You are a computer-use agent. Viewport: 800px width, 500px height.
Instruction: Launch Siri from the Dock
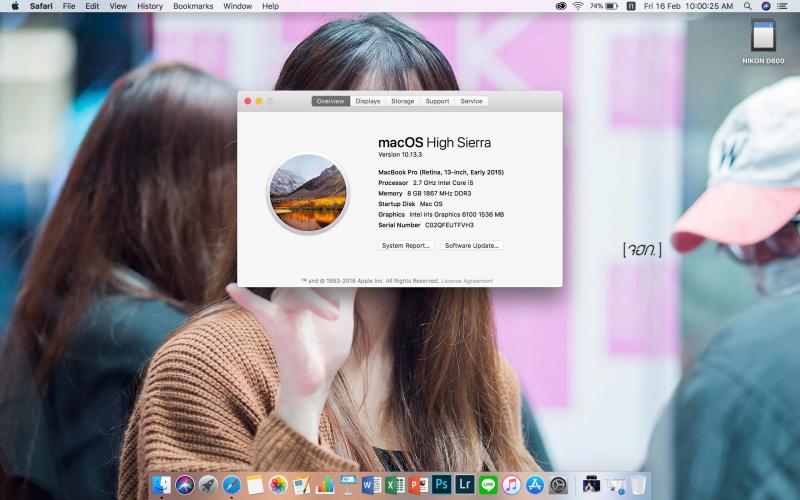(185, 484)
